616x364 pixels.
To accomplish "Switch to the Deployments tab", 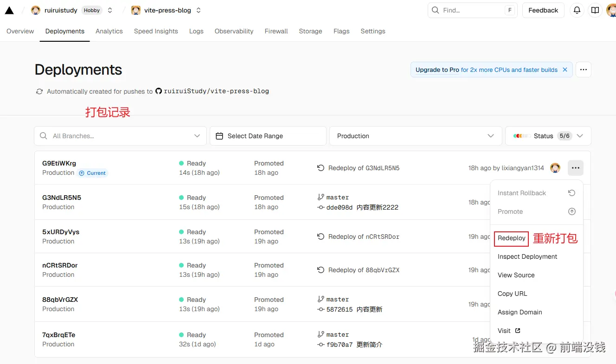I will (65, 31).
